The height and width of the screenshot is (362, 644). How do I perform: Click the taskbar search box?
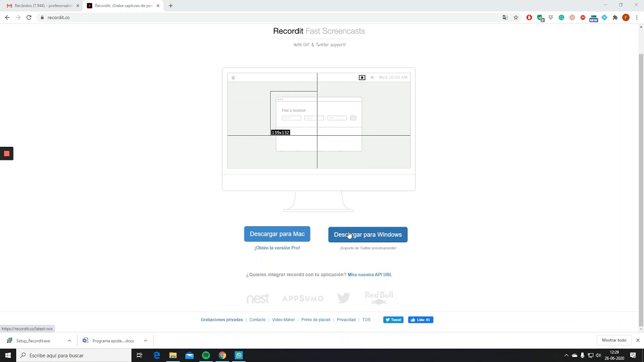[73, 355]
